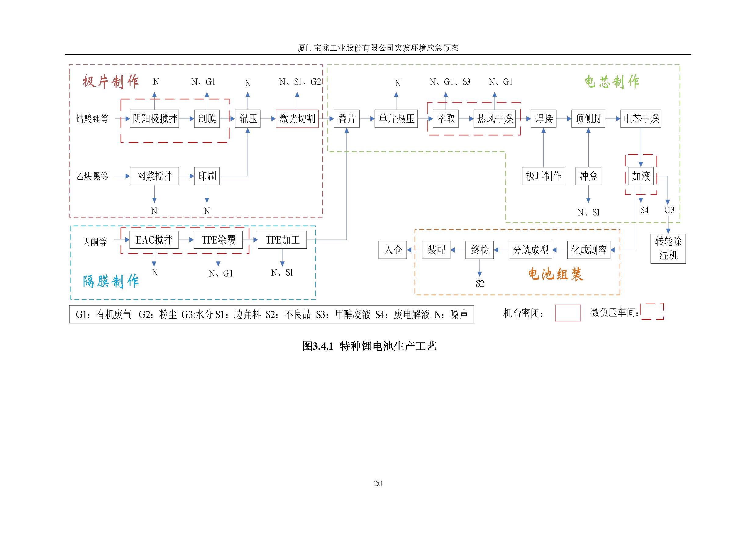This screenshot has width=756, height=535.
Task: Click the 分选成型 box
Action: point(530,250)
